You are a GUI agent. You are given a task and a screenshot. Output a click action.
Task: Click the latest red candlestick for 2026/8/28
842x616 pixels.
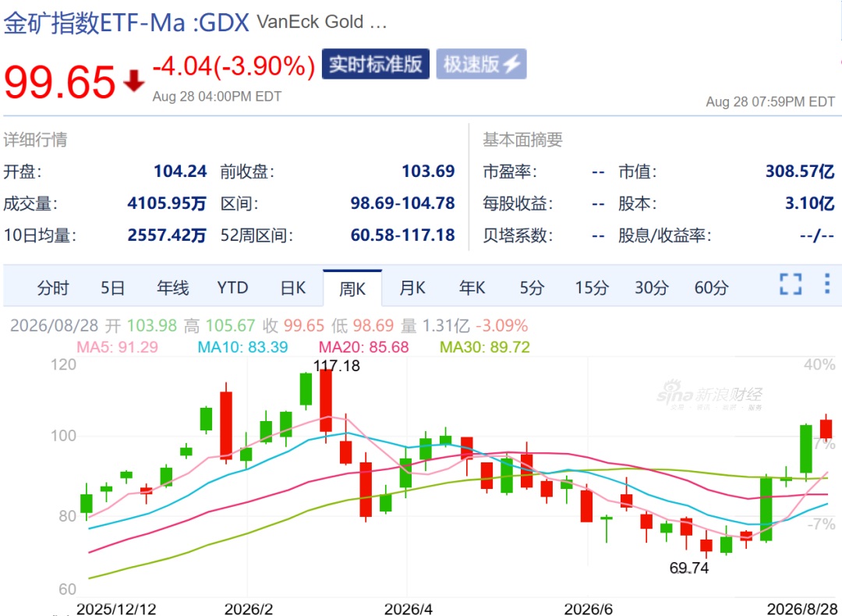(826, 429)
